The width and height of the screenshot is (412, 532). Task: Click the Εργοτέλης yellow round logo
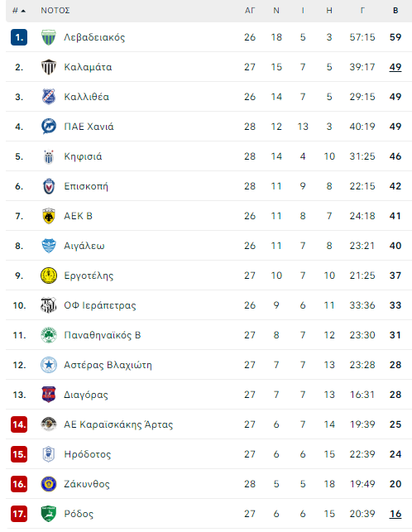(x=49, y=276)
